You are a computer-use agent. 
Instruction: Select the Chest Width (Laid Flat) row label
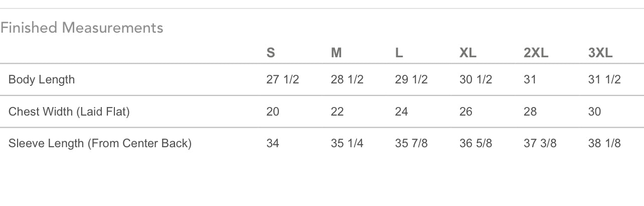point(69,112)
